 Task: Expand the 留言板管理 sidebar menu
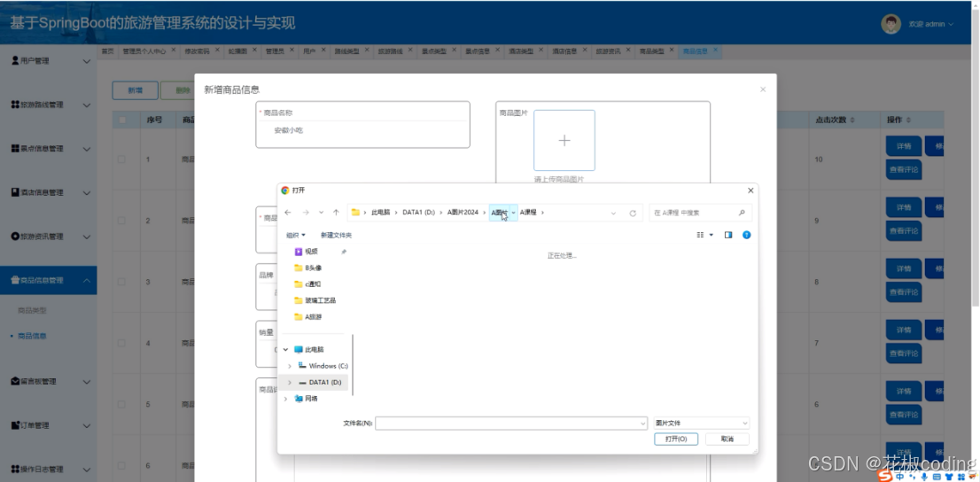pos(48,381)
